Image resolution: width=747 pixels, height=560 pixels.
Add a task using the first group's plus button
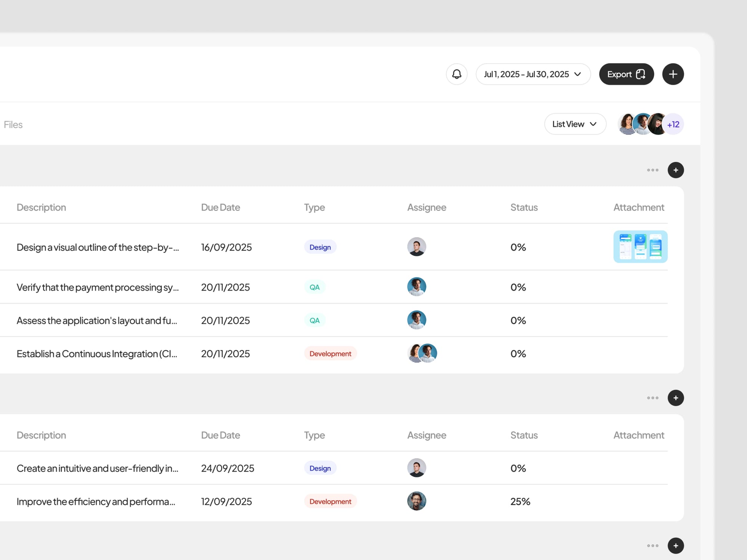pos(675,170)
